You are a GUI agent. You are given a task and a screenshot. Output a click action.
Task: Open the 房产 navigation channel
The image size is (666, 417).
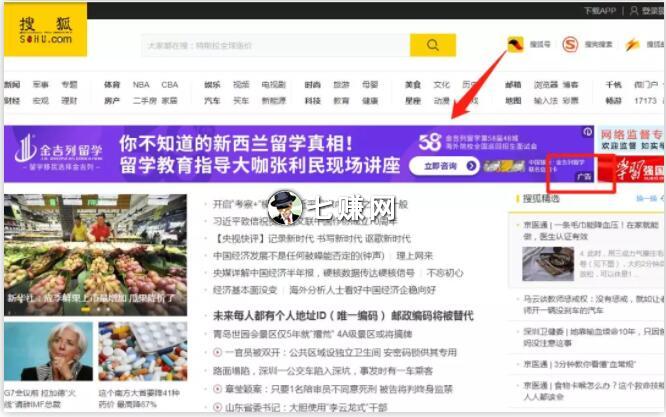click(x=112, y=101)
